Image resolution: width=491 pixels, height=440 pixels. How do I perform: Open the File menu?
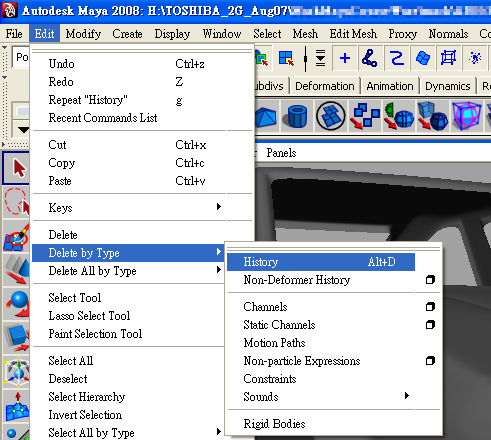[x=14, y=34]
